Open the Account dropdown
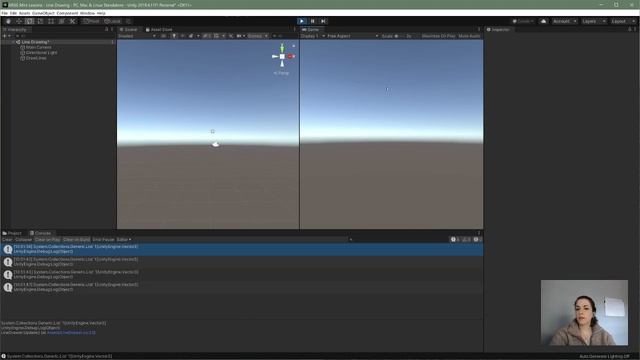The image size is (640, 360). click(x=564, y=21)
